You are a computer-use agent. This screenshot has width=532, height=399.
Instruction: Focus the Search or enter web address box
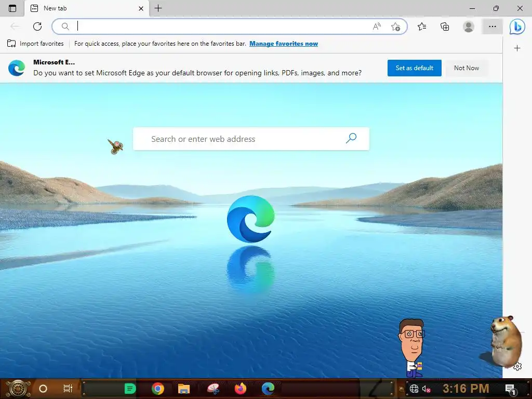pyautogui.click(x=251, y=139)
